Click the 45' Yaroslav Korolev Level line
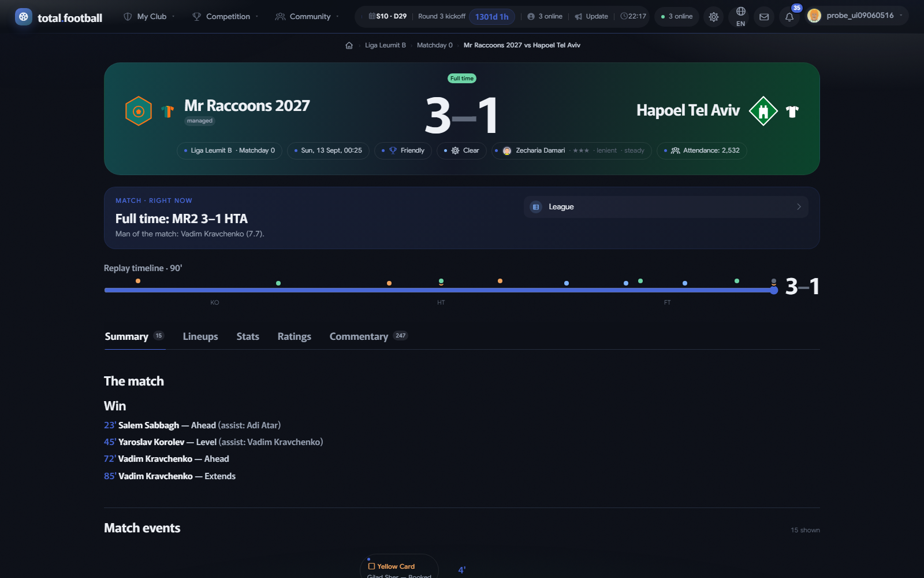This screenshot has height=578, width=924. pyautogui.click(x=214, y=442)
